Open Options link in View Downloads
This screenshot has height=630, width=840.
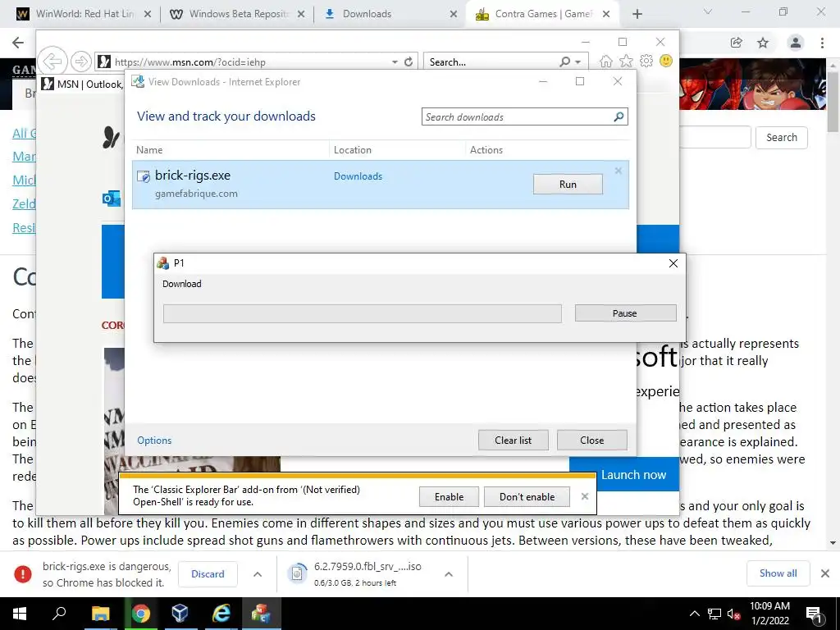point(154,440)
